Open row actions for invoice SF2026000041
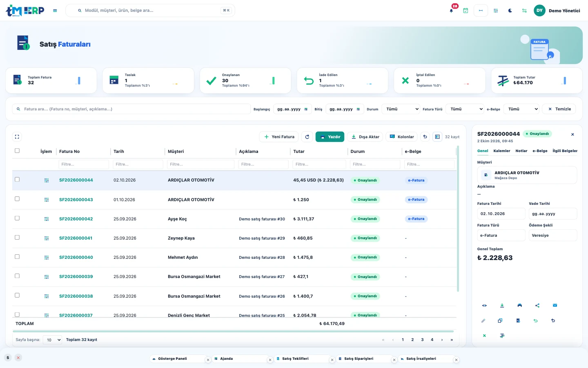The width and height of the screenshot is (588, 368). (x=47, y=238)
